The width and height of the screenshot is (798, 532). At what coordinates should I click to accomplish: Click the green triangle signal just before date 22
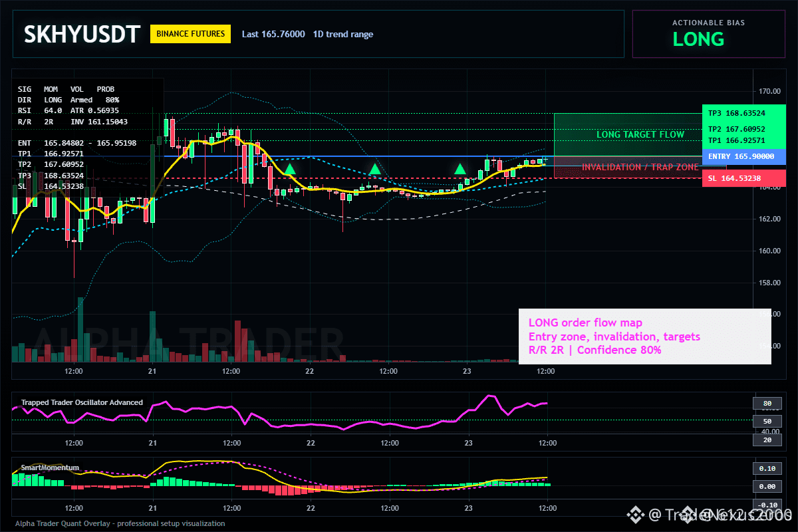290,169
